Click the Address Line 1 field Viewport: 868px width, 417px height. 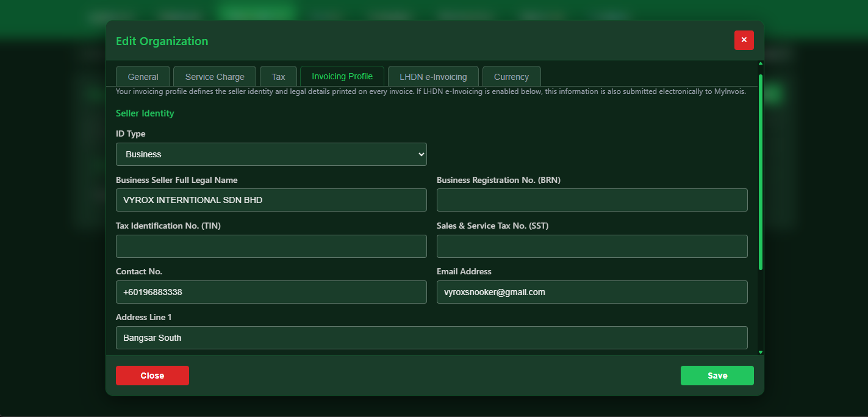tap(432, 338)
